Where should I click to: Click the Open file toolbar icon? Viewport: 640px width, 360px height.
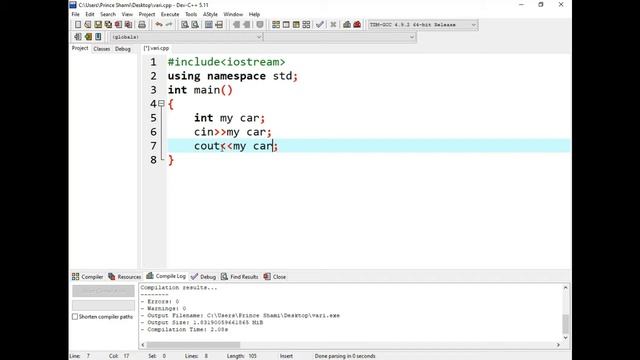pyautogui.click(x=88, y=25)
